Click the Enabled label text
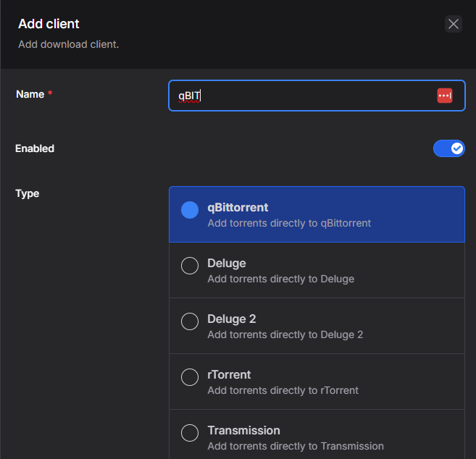This screenshot has height=459, width=476. (35, 148)
